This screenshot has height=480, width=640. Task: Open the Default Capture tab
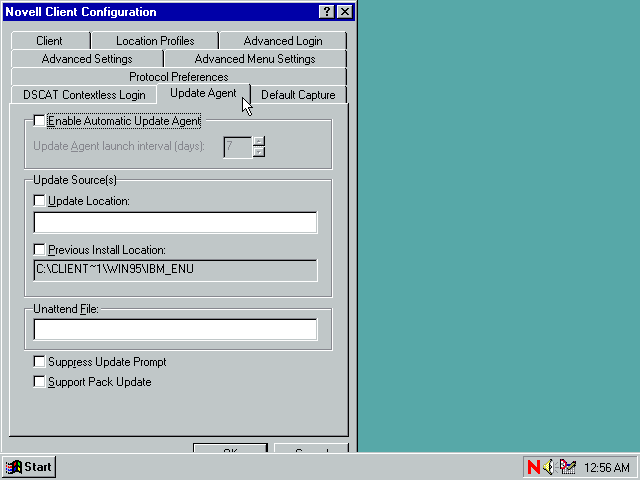298,95
